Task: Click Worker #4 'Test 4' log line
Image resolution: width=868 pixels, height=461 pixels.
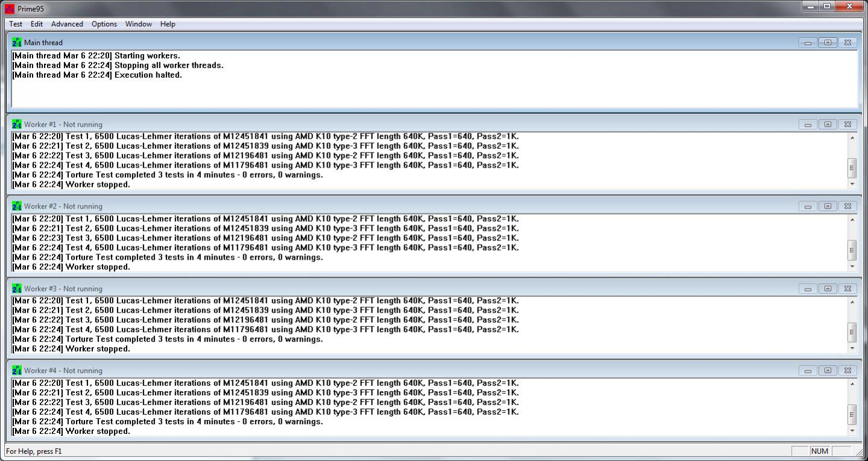Action: [265, 412]
